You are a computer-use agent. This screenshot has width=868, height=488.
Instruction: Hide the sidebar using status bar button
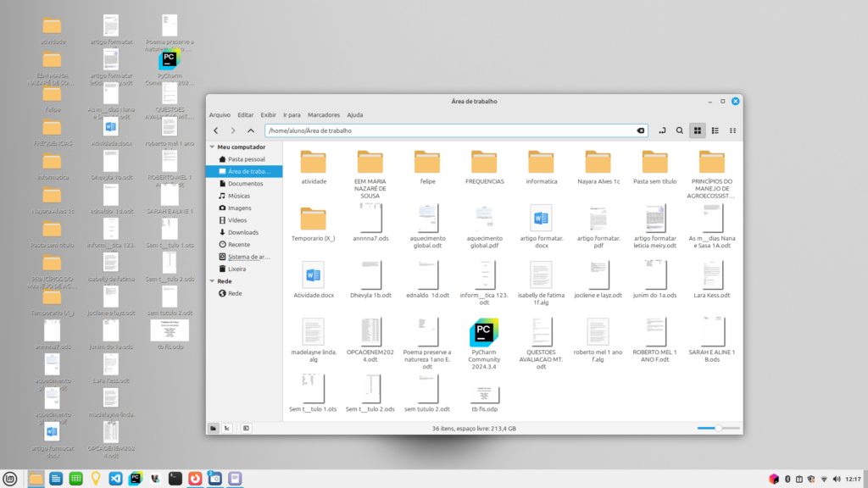[246, 428]
